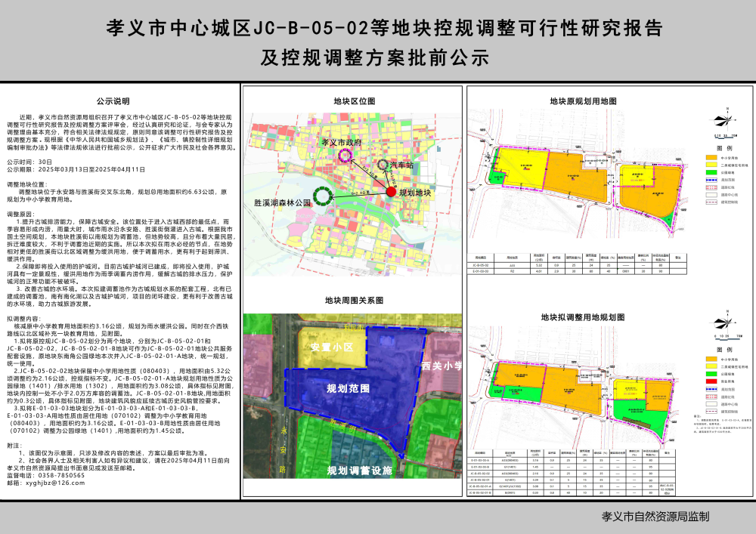Click the "西关小学" label on the surroundings map
Viewport: 756px width, 534px height.
click(442, 366)
